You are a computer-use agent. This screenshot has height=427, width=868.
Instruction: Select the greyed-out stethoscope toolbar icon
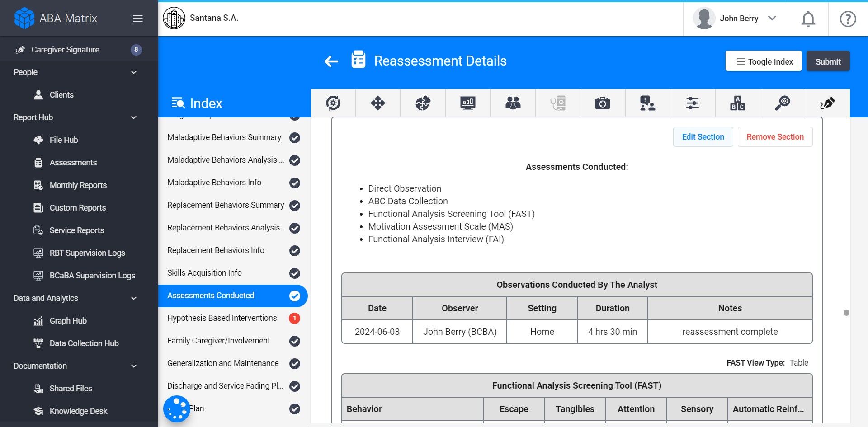(x=558, y=103)
